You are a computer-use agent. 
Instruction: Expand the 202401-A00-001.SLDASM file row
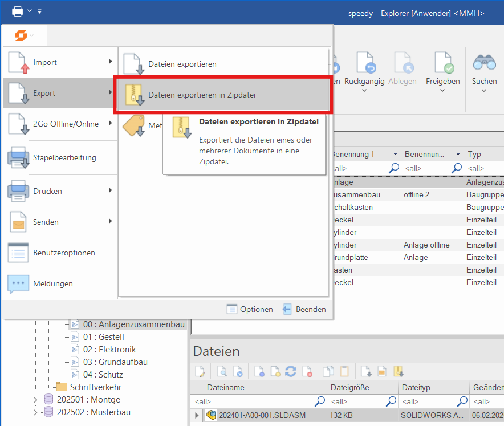tap(197, 415)
